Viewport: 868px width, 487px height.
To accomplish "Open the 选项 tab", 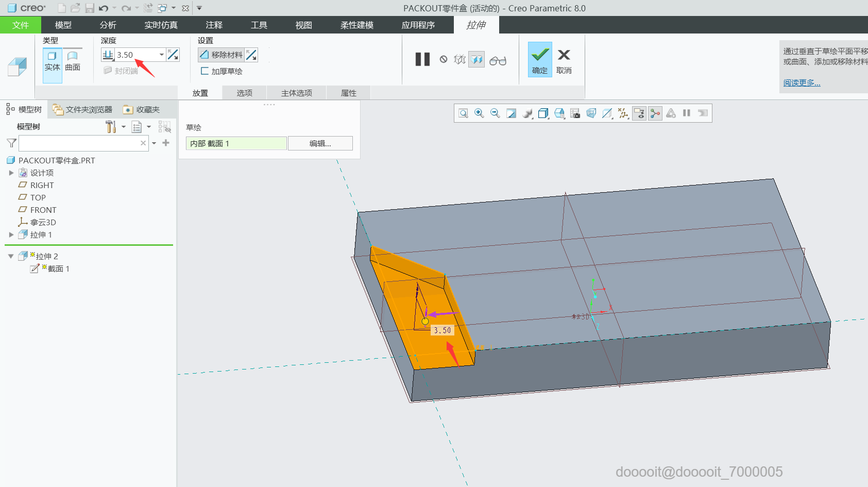I will [244, 93].
